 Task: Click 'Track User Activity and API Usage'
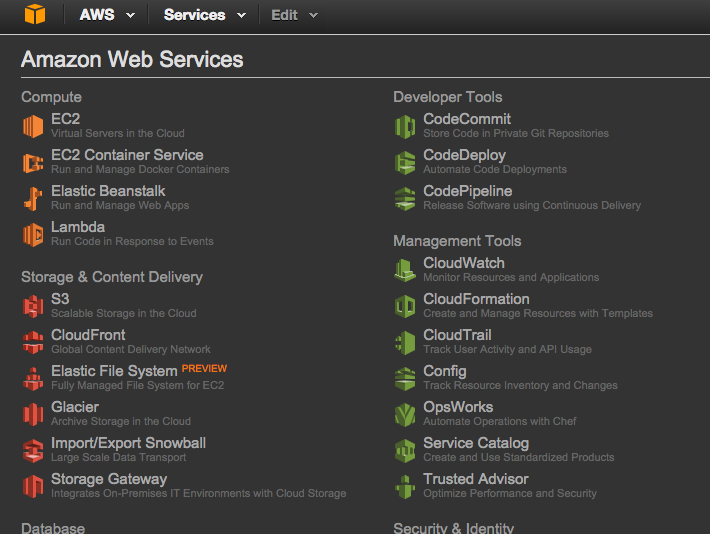coord(508,349)
